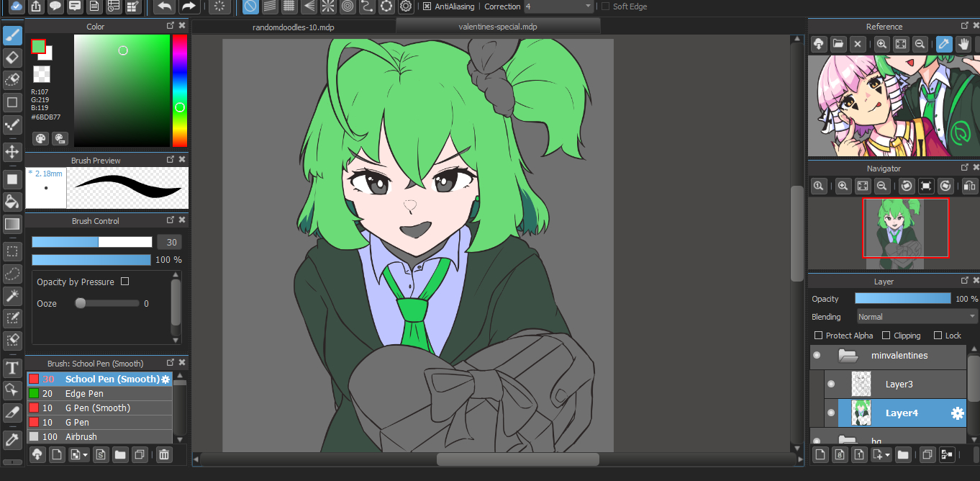The image size is (980, 481).
Task: Click the Undo arrow in top toolbar
Action: pyautogui.click(x=164, y=6)
